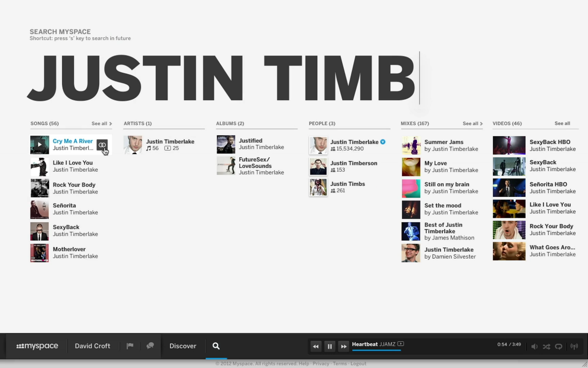Click the Help link in the footer
The height and width of the screenshot is (368, 588).
tap(304, 363)
